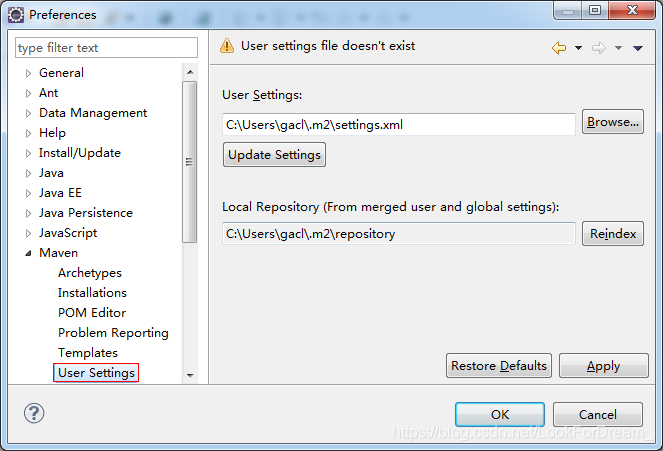This screenshot has height=451, width=663.
Task: Open Maven Installations page
Action: [92, 292]
